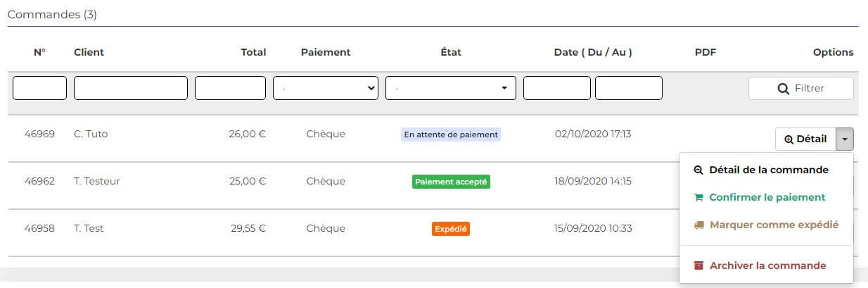Click the Total filter input field
This screenshot has width=868, height=288.
230,88
